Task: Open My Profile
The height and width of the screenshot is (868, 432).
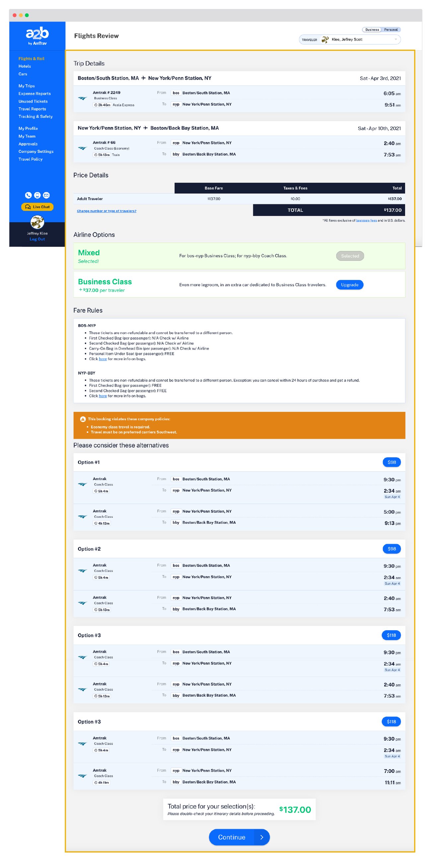Action: tap(28, 129)
